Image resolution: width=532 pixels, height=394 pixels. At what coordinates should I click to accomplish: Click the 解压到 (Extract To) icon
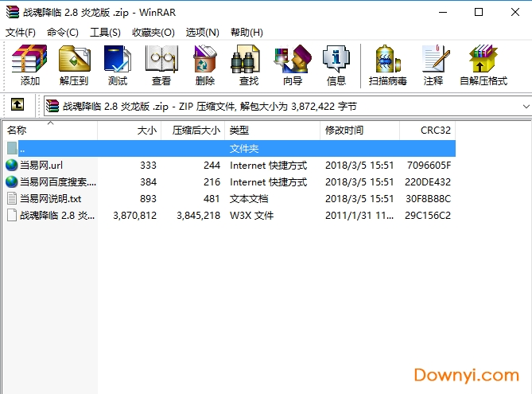[x=74, y=65]
